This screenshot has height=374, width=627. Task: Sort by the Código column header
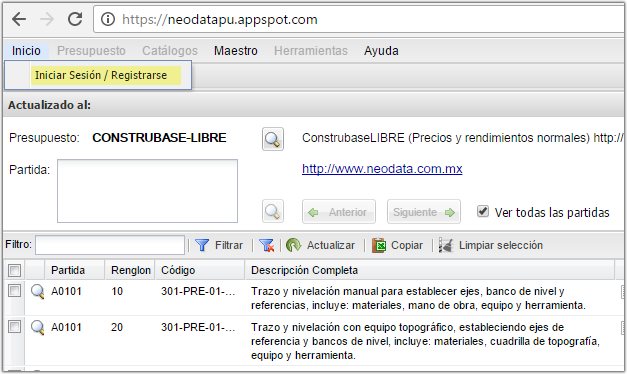200,270
